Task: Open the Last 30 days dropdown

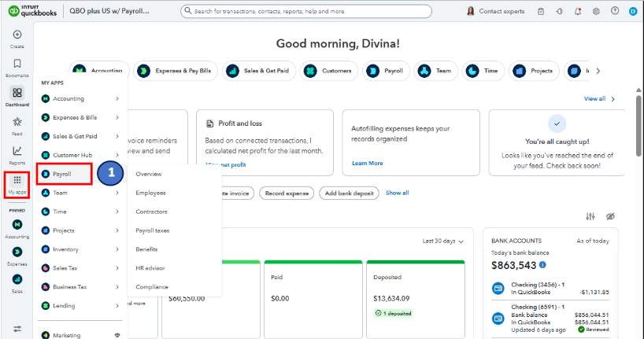Action: (443, 241)
